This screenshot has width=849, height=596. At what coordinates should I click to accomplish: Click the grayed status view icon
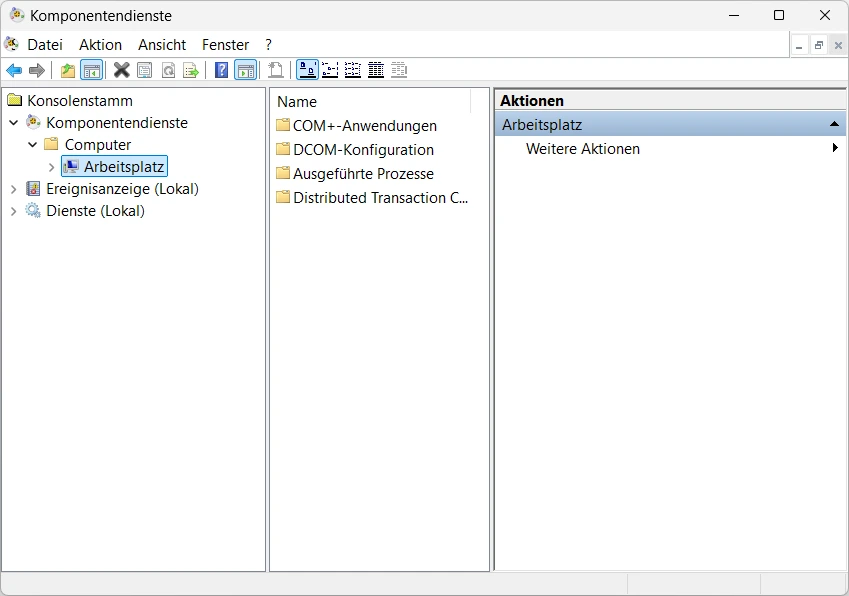pos(399,70)
